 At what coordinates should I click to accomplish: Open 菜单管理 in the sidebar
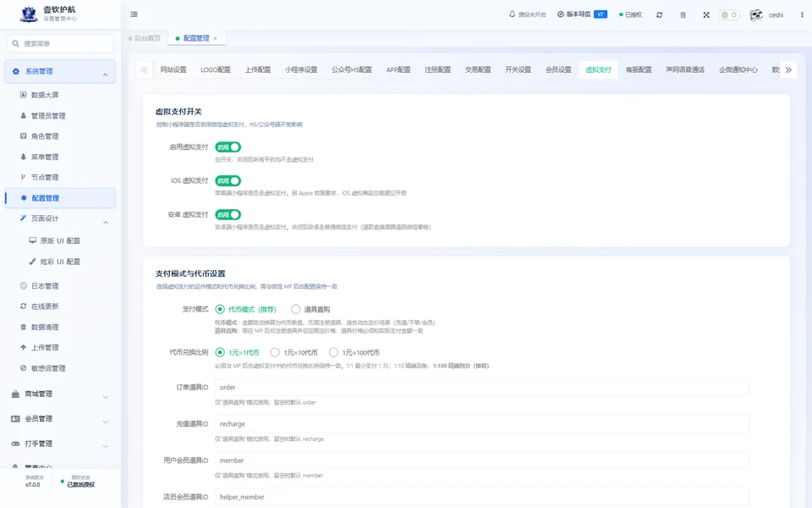click(x=45, y=157)
